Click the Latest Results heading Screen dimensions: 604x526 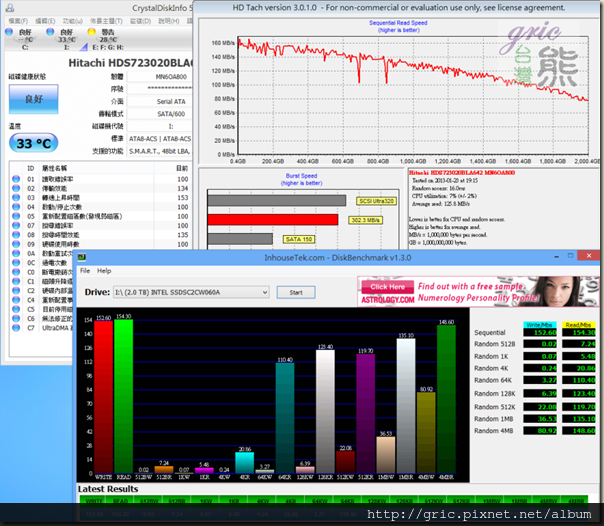(x=108, y=489)
